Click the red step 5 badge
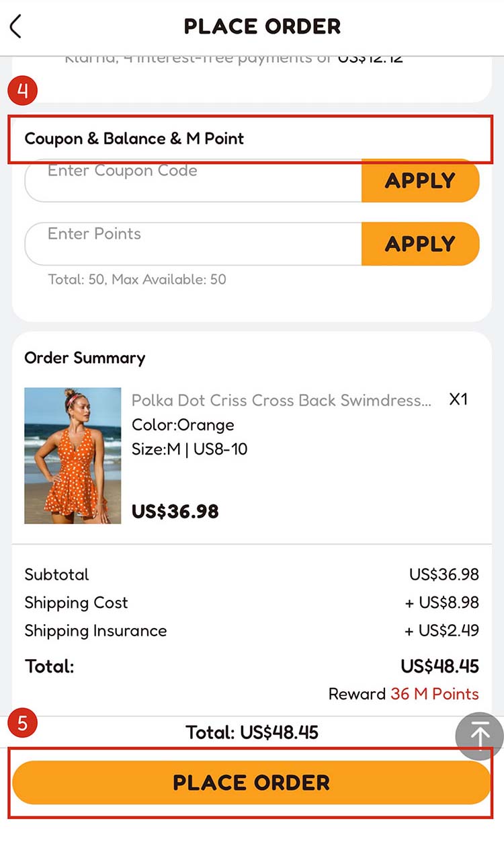 click(x=23, y=724)
